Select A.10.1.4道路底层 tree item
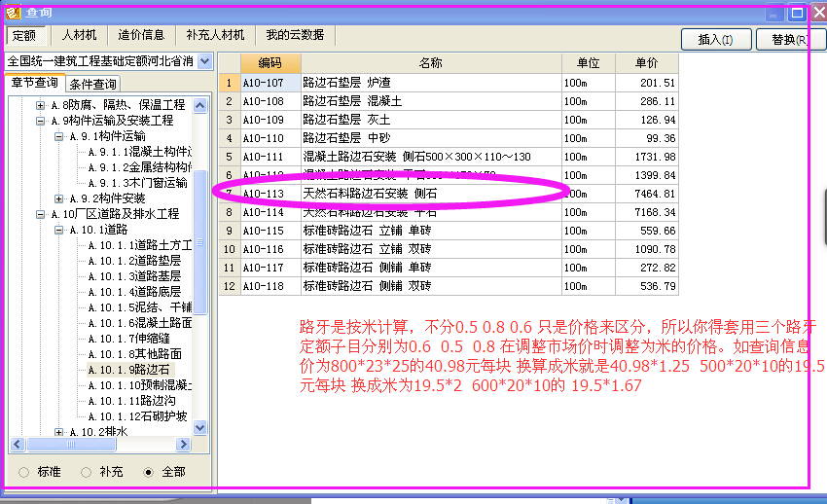This screenshot has height=504, width=827. (134, 292)
